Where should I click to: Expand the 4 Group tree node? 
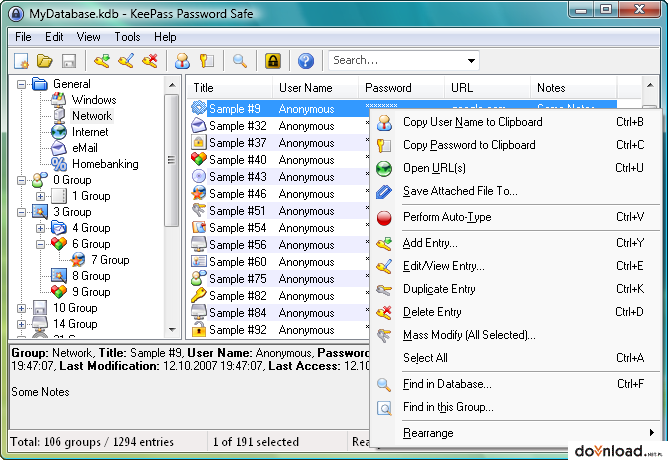pos(40,228)
